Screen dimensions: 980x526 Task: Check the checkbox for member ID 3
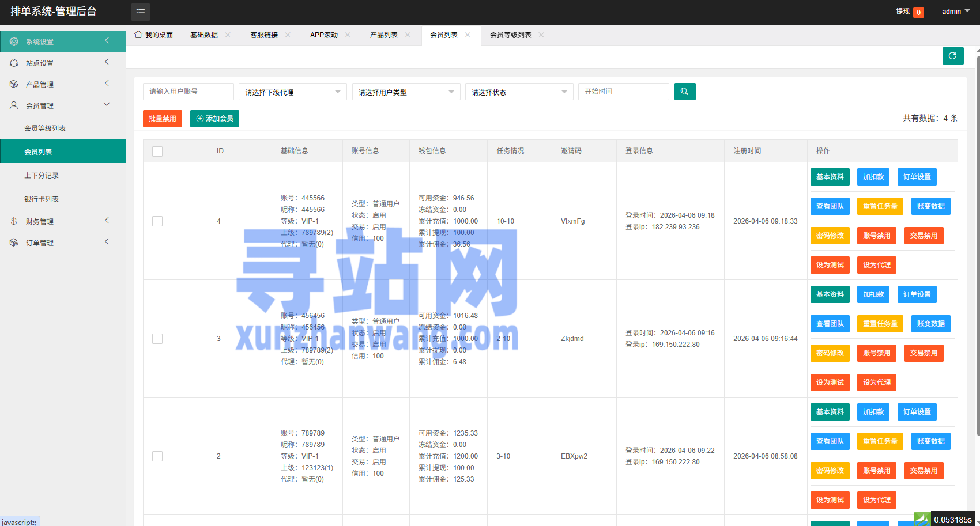[x=157, y=339]
